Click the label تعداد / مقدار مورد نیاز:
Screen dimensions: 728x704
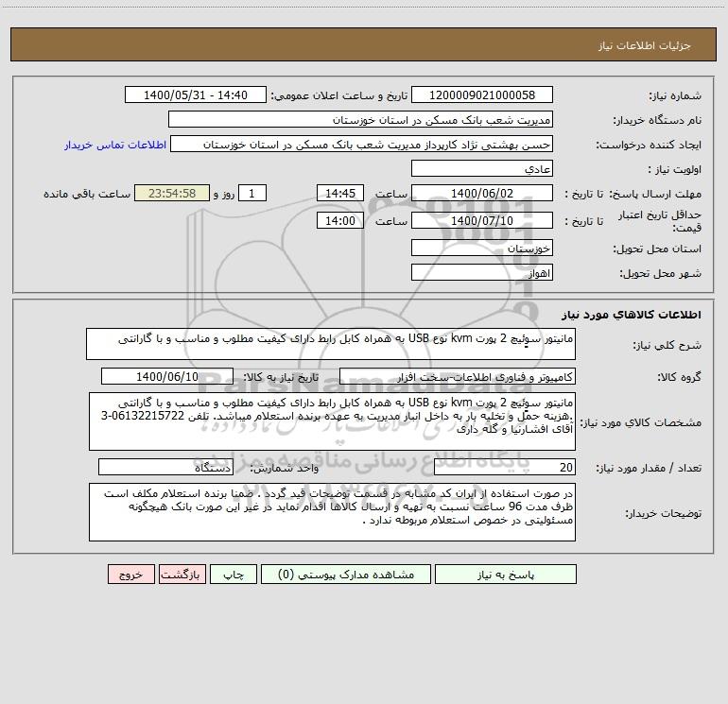(x=649, y=469)
